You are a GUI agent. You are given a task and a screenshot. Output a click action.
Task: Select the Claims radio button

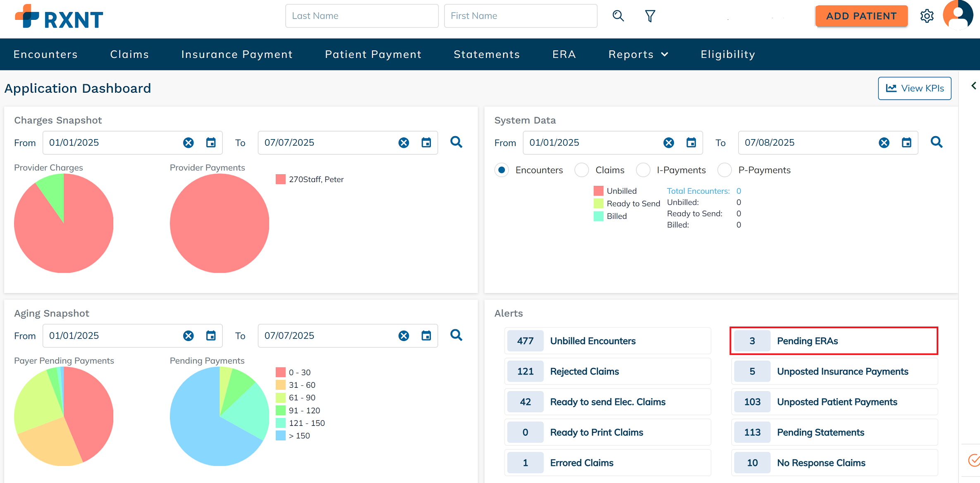point(581,170)
